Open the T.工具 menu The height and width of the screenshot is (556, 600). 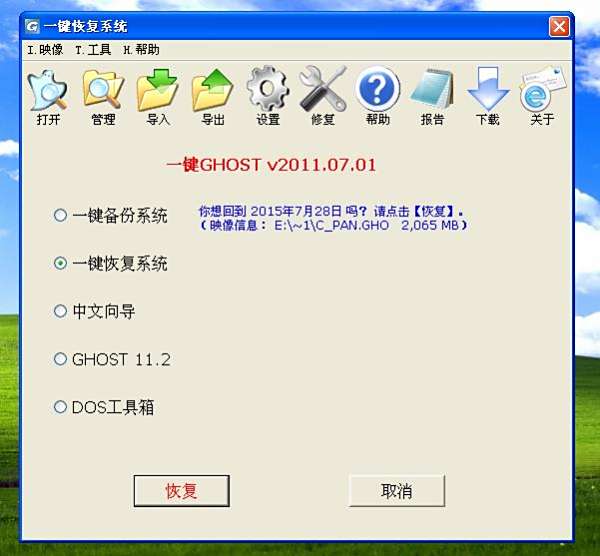pos(93,50)
